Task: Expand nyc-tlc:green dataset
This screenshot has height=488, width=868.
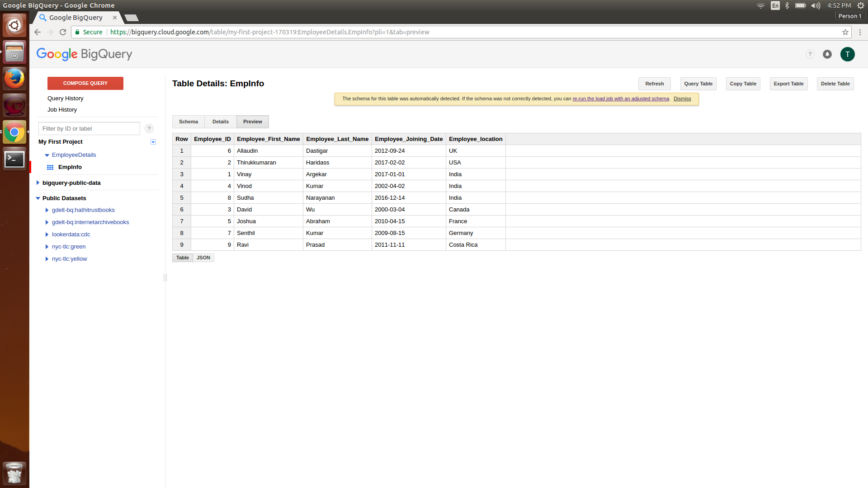Action: coord(47,247)
